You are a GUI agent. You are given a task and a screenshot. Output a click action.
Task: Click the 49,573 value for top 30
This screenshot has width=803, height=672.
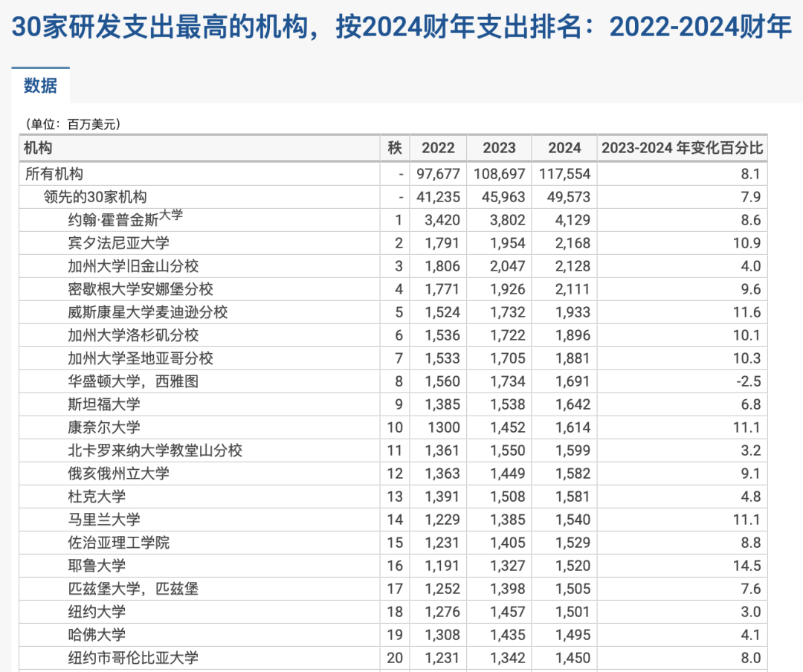(569, 197)
